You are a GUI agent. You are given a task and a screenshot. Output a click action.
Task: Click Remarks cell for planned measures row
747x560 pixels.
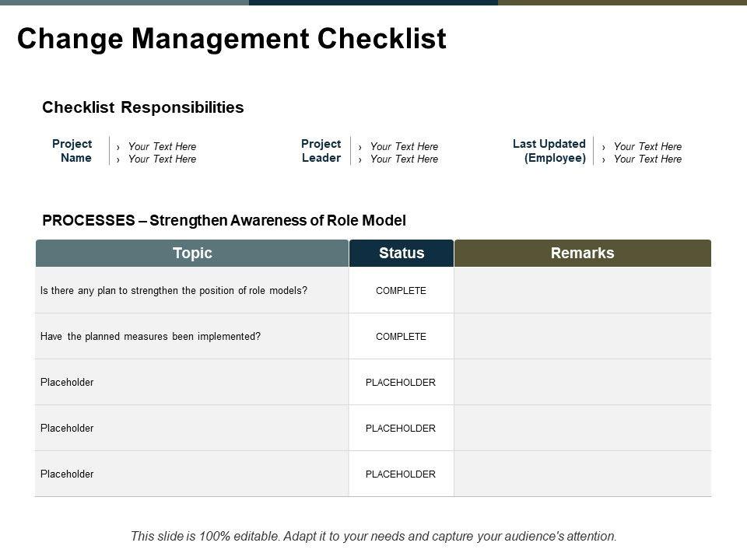point(582,337)
